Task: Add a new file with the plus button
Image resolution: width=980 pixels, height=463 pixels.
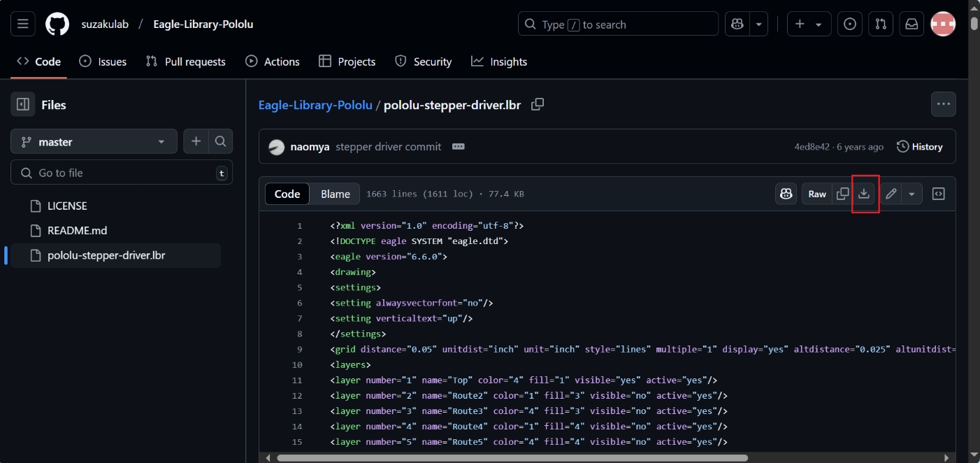Action: point(196,142)
